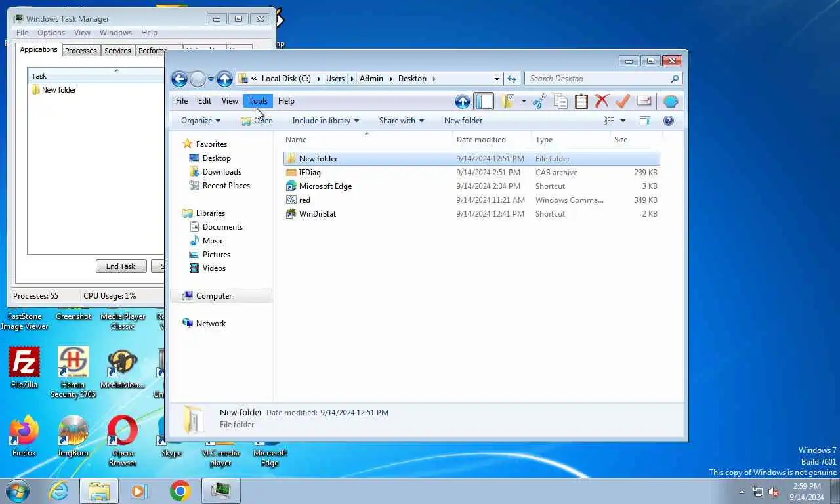This screenshot has width=840, height=504.
Task: Click Opera Browser desktop icon
Action: tap(123, 441)
